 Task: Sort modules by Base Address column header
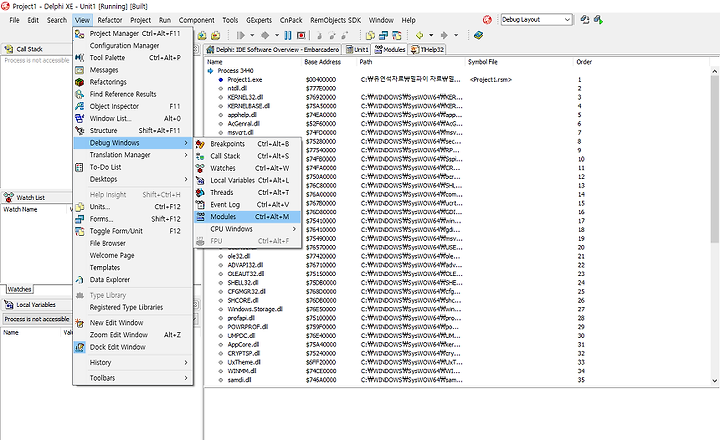328,62
